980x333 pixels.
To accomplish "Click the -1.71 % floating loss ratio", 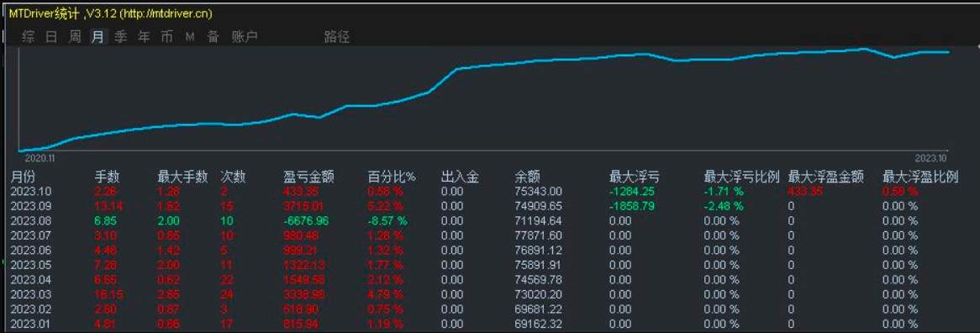I will click(x=724, y=191).
